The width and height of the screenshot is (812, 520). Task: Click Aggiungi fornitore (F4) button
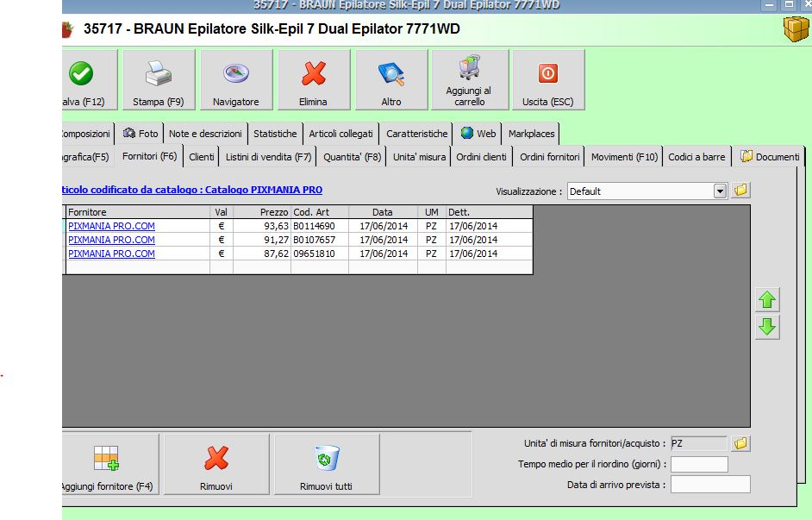click(x=109, y=465)
